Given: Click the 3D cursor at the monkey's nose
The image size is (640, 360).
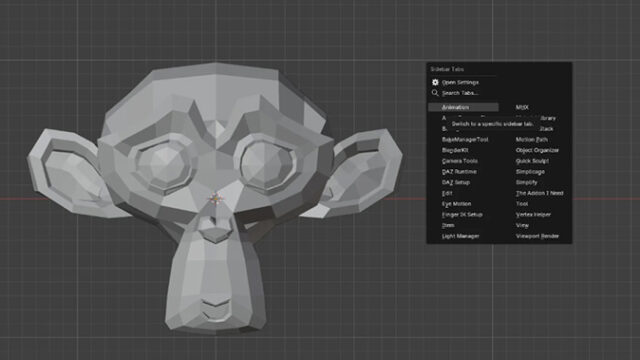Looking at the screenshot, I should pyautogui.click(x=216, y=199).
